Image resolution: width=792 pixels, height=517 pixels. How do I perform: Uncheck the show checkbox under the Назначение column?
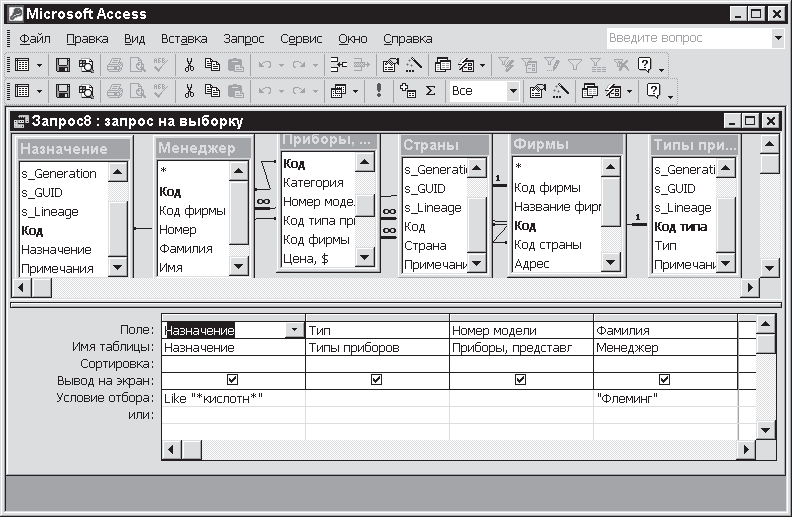coord(233,380)
